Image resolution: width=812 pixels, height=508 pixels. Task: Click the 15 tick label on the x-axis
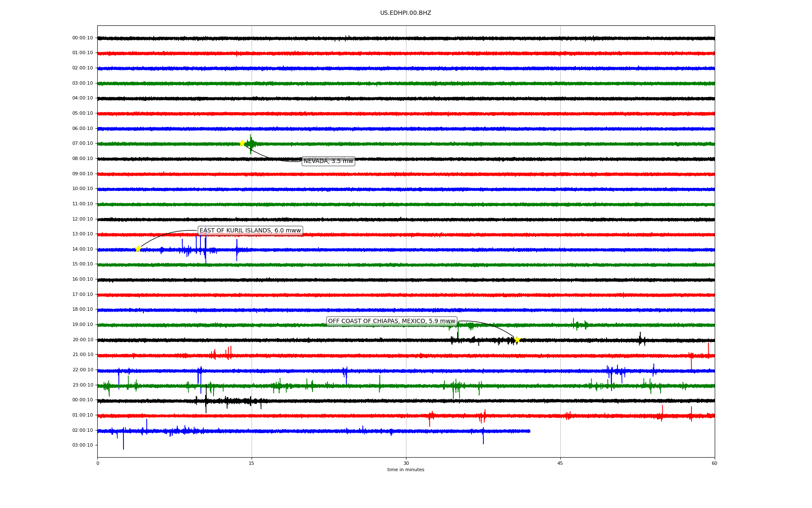(x=252, y=464)
